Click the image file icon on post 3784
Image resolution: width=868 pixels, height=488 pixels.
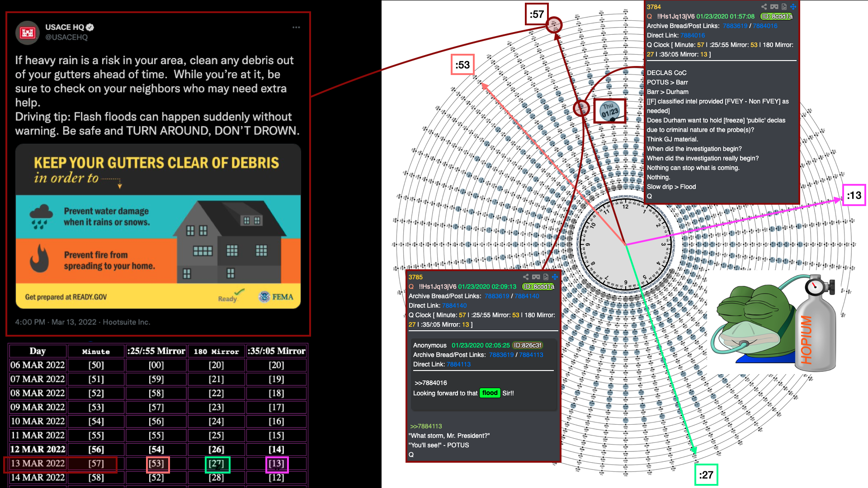pos(784,7)
